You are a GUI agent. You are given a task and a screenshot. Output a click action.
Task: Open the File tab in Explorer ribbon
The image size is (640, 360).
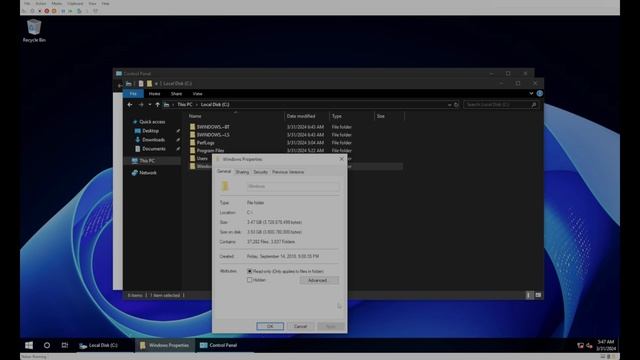[x=133, y=94]
